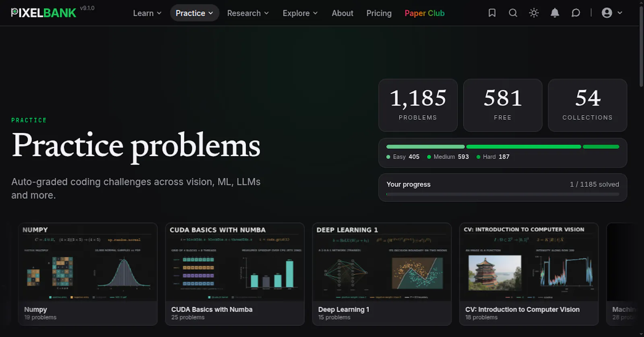Open the notifications bell

[x=555, y=13]
